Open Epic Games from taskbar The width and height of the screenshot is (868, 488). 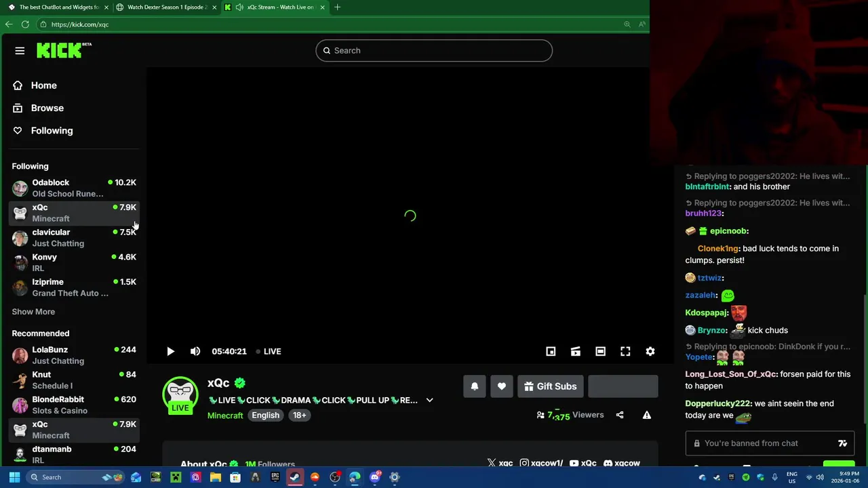click(275, 477)
